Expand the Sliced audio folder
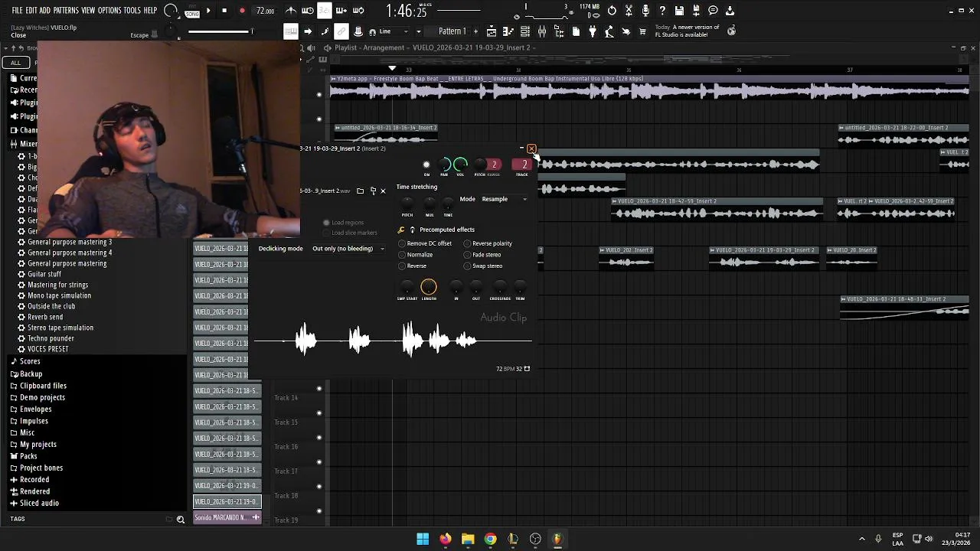Viewport: 980px width, 551px height. tap(39, 503)
